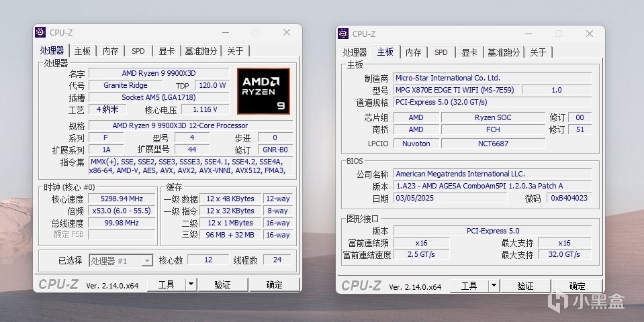The image size is (644, 322).
Task: Open 处理器 tab in left CPU-Z window
Action: 52,50
